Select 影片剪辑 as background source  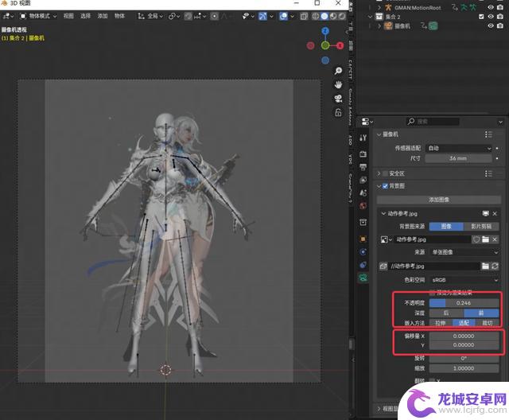click(x=481, y=226)
